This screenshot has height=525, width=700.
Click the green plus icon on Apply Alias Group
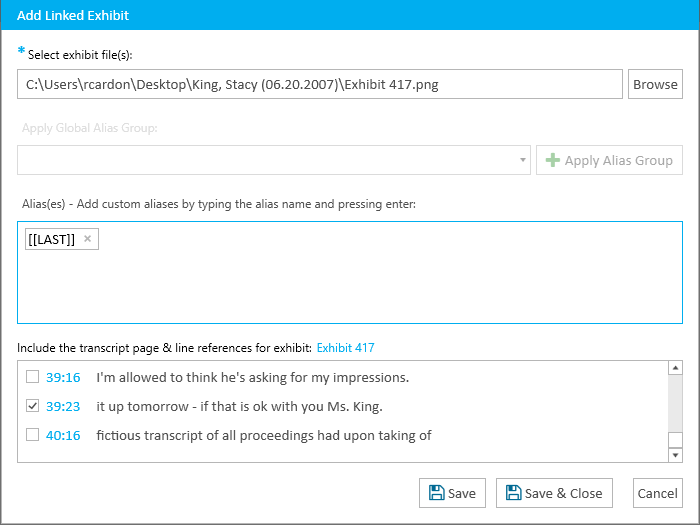[x=553, y=160]
